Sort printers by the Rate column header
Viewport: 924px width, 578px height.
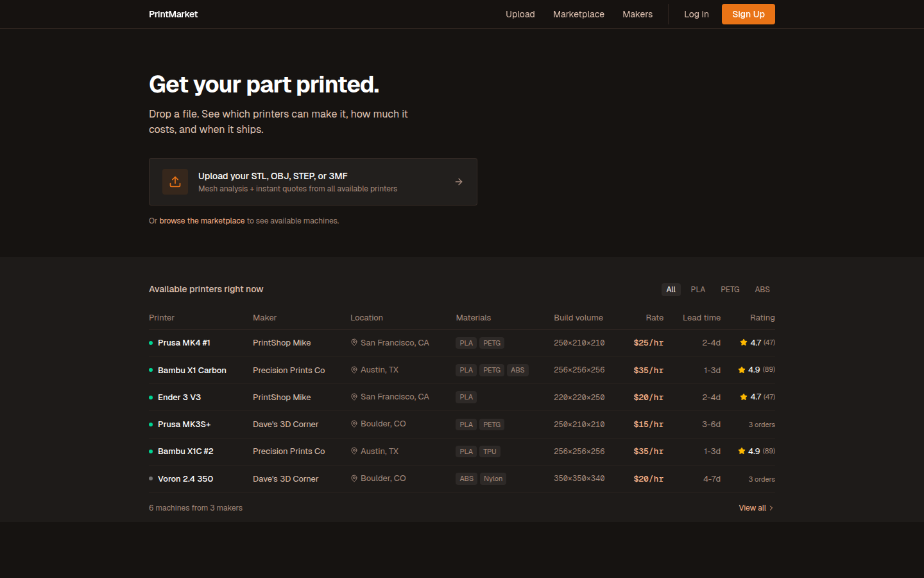(654, 317)
